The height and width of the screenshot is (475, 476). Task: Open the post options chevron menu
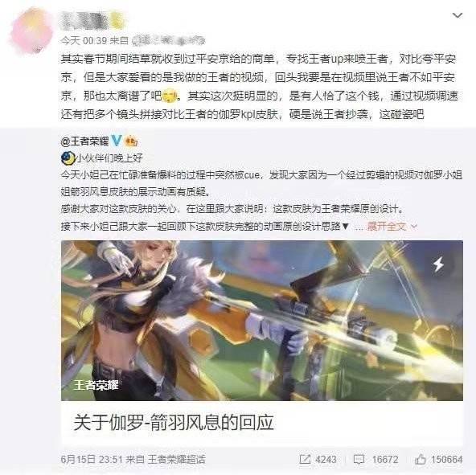click(x=458, y=15)
